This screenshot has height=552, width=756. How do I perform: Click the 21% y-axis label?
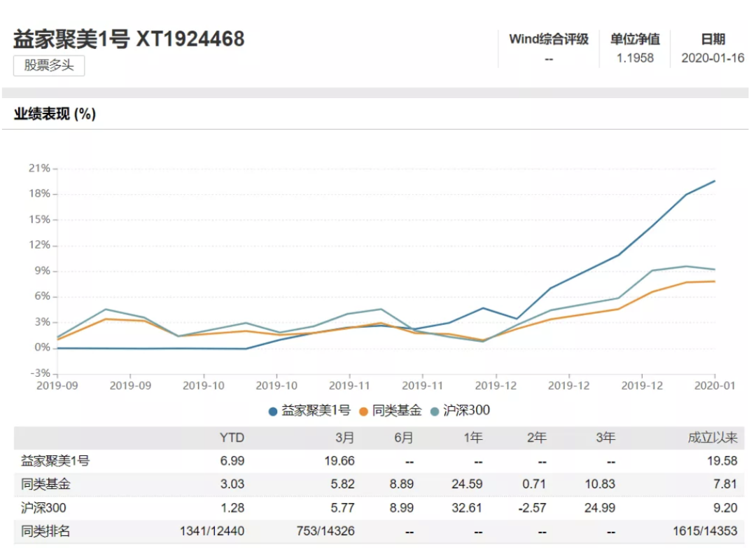coord(39,168)
